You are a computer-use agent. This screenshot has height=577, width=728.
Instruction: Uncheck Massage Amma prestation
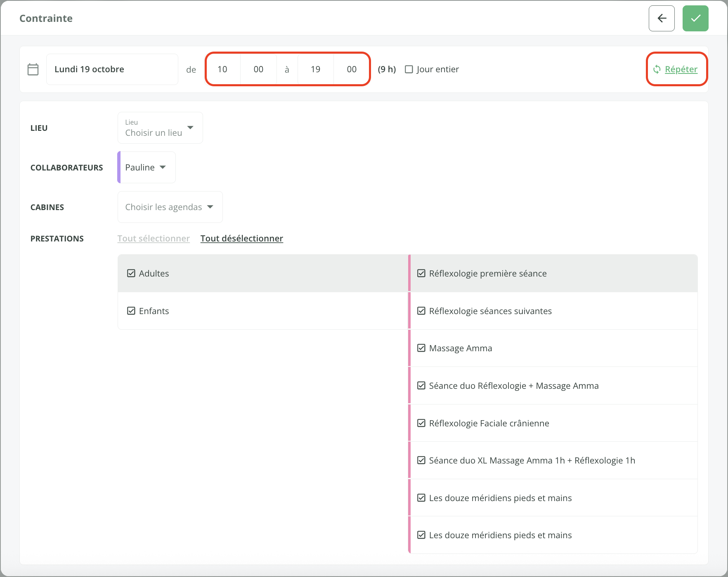(421, 348)
